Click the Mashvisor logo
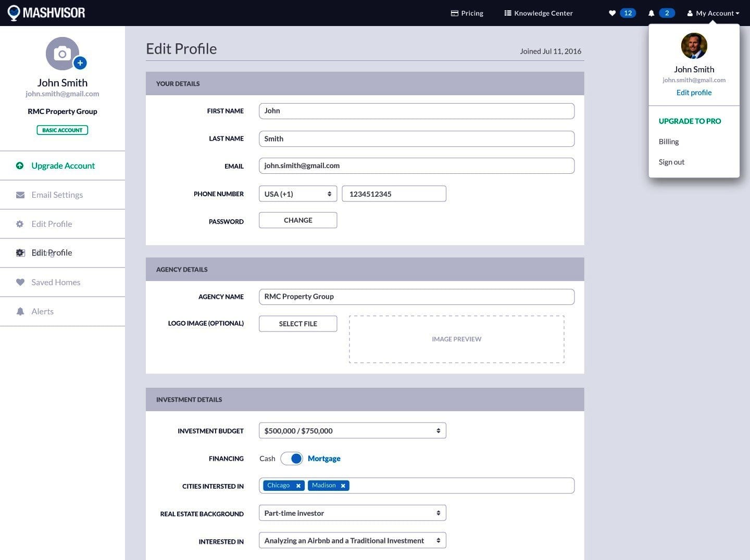The image size is (750, 560). [x=46, y=12]
